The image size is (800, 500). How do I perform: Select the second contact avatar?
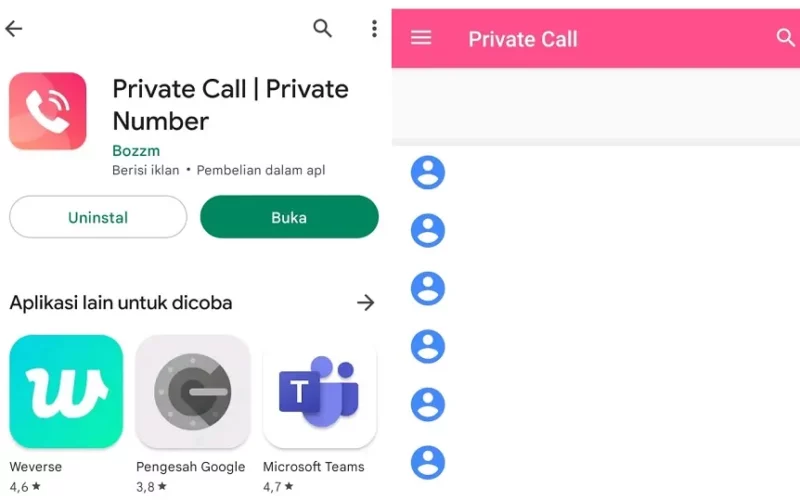coord(428,231)
